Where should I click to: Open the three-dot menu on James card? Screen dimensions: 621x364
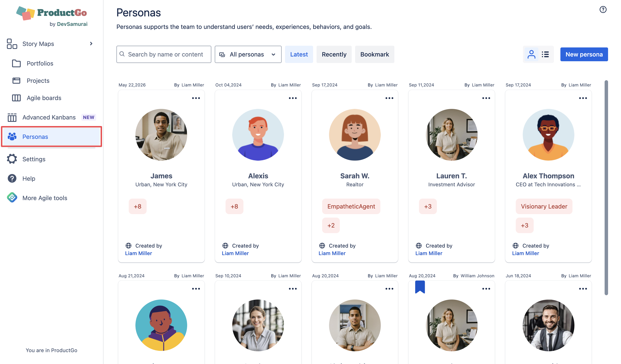pyautogui.click(x=196, y=98)
